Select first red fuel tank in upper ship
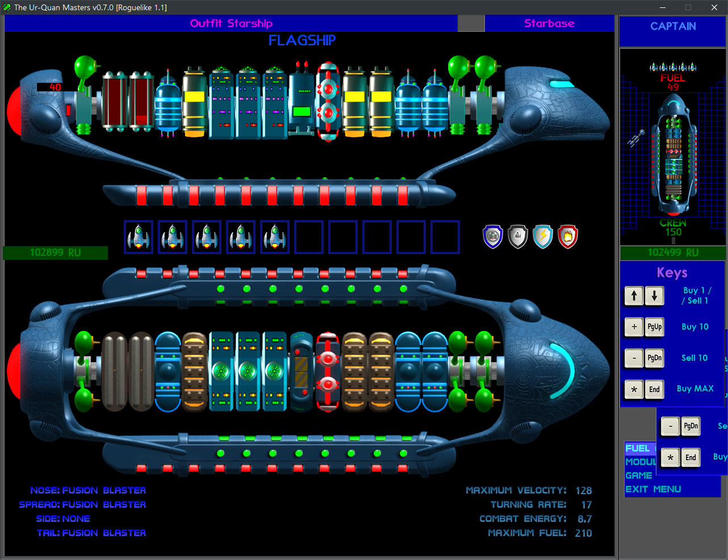The image size is (728, 560). (115, 102)
